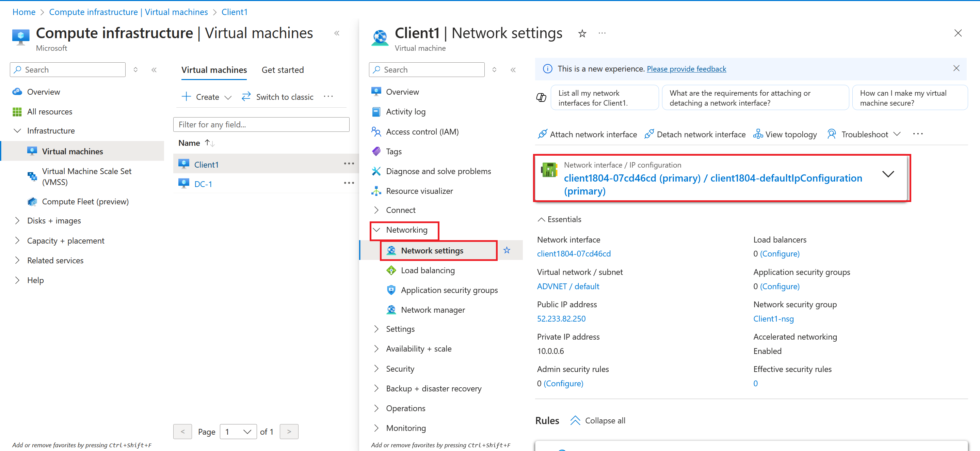The height and width of the screenshot is (451, 980).
Task: Expand Disks + images
Action: (x=17, y=220)
